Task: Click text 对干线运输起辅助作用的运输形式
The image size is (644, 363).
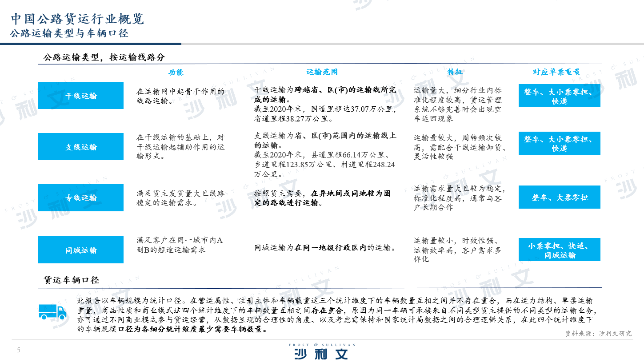Action: (180, 147)
